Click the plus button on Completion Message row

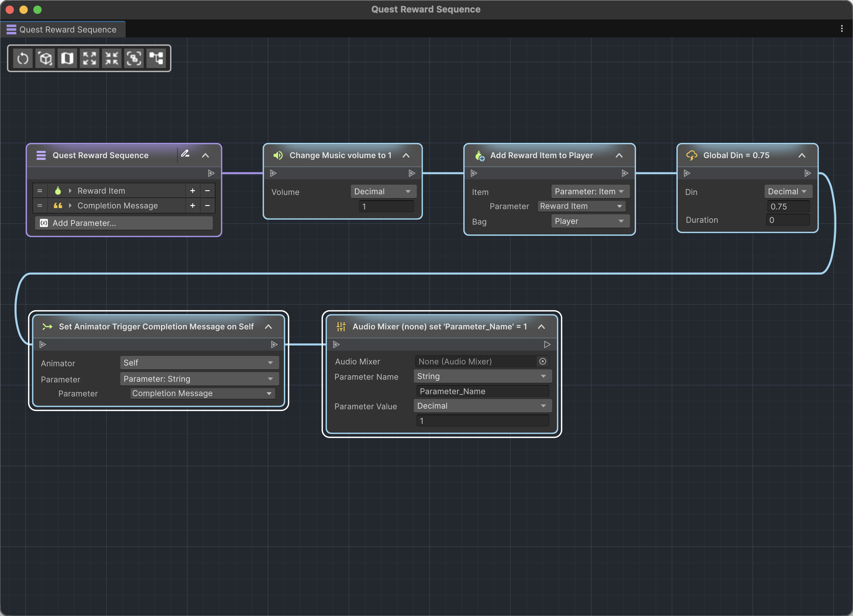pyautogui.click(x=193, y=206)
